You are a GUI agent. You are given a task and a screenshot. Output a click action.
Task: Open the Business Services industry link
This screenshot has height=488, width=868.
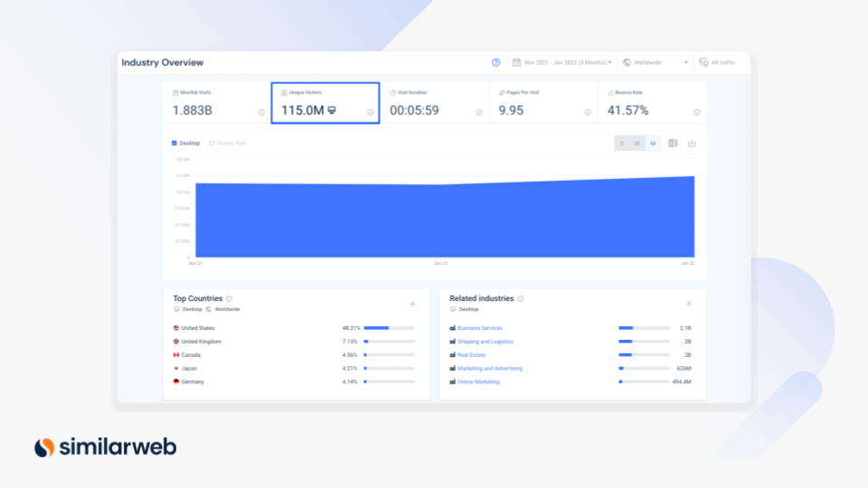point(479,328)
